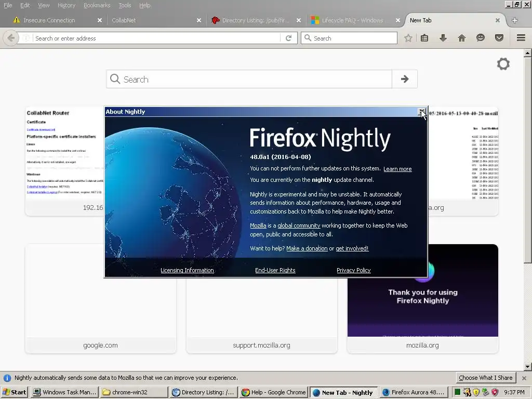Open Privacy Policy link
This screenshot has width=532, height=399.
(353, 270)
